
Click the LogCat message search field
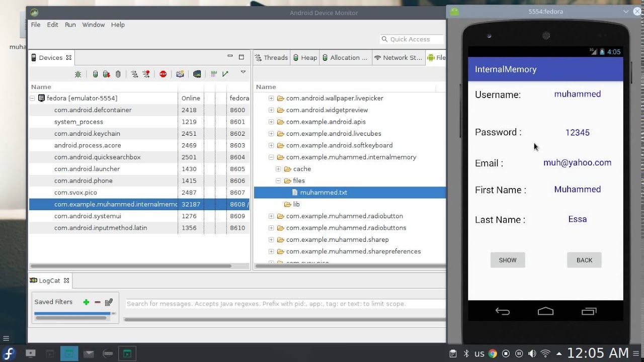285,304
